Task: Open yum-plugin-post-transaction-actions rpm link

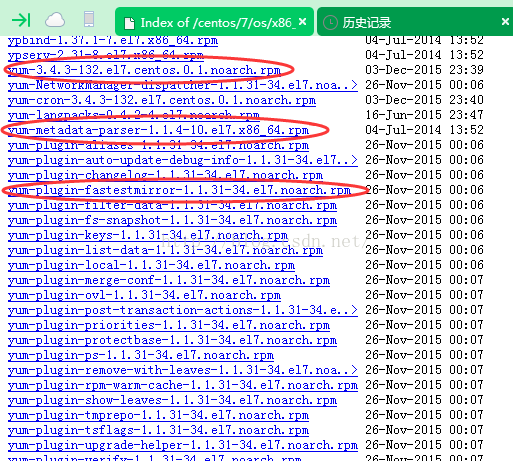Action: [183, 310]
